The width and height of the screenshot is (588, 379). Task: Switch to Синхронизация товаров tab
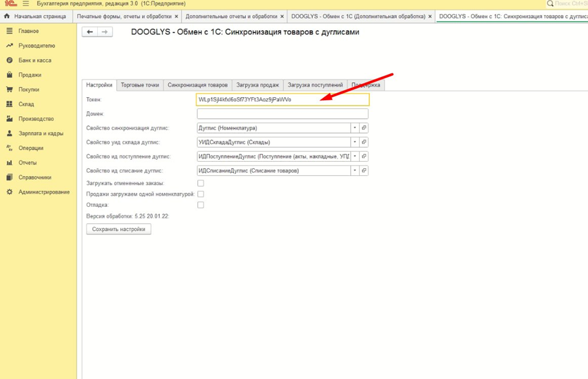pos(197,85)
